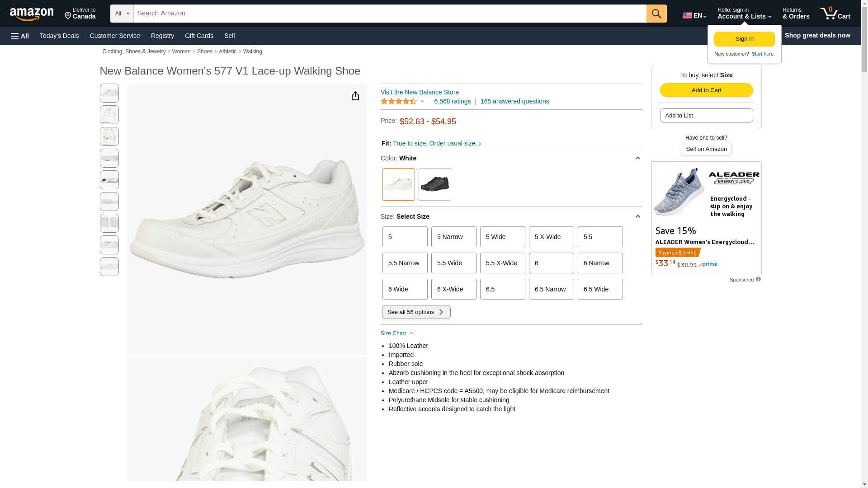
Task: Visit the New Balance Store link
Action: (420, 92)
